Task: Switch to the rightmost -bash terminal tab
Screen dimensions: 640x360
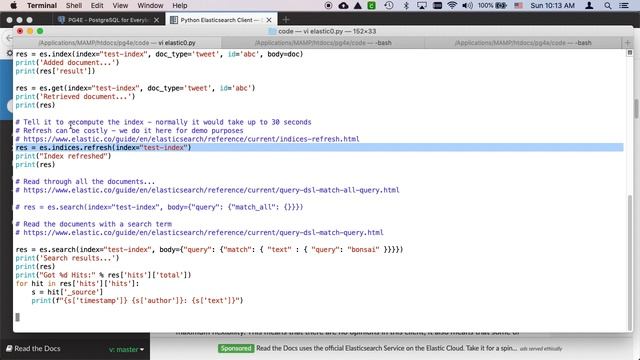Action: pyautogui.click(x=523, y=42)
